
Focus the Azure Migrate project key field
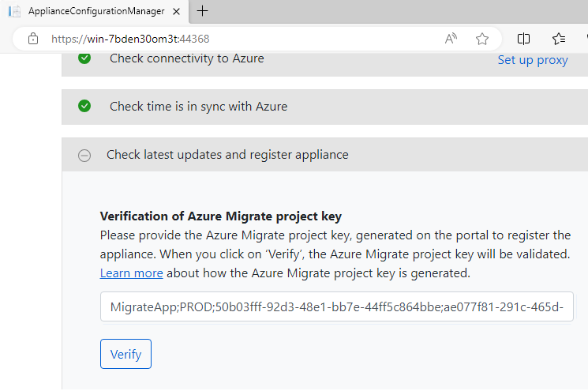[x=336, y=306]
